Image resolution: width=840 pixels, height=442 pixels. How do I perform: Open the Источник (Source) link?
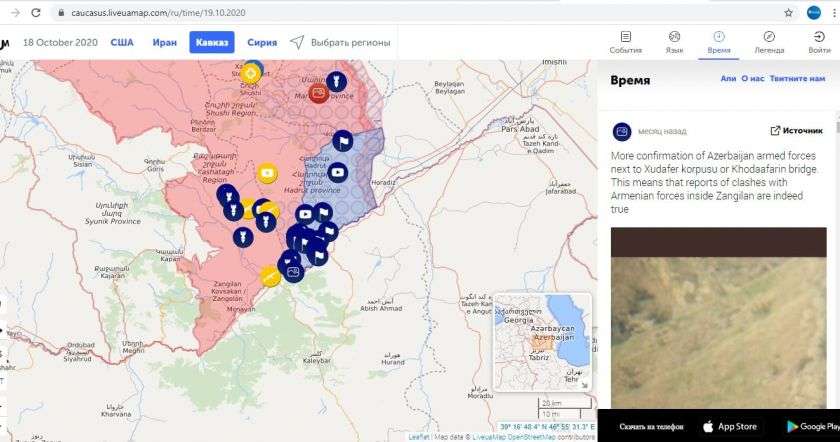pyautogui.click(x=796, y=130)
